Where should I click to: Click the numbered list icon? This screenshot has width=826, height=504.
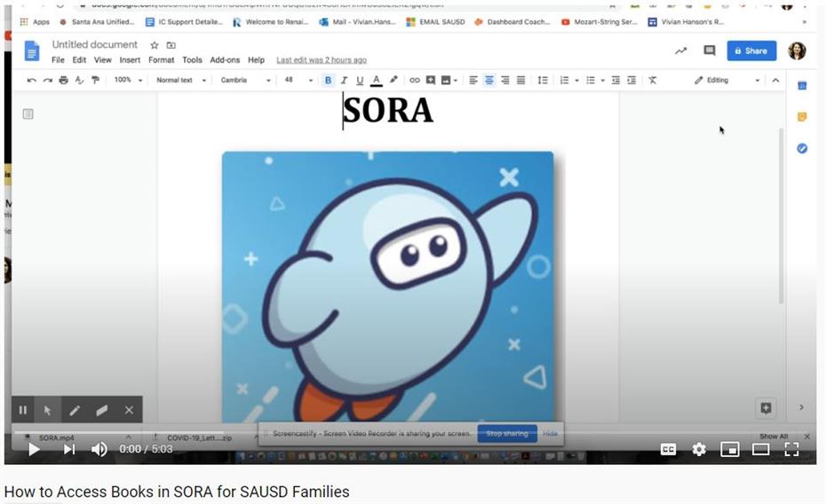point(564,81)
